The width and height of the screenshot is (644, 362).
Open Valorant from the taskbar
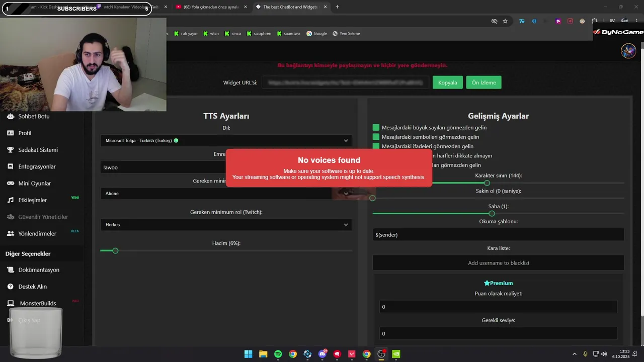click(x=352, y=354)
